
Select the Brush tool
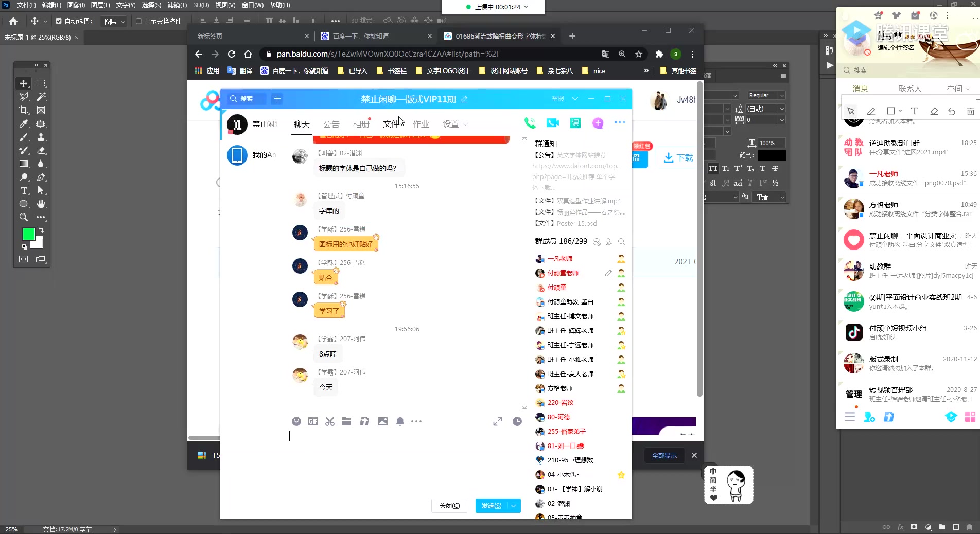click(x=24, y=137)
